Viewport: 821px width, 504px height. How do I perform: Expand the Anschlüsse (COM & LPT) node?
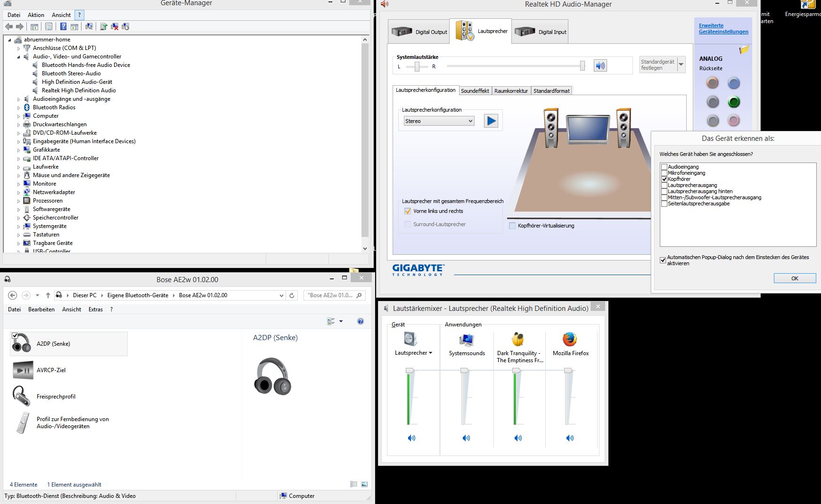19,48
